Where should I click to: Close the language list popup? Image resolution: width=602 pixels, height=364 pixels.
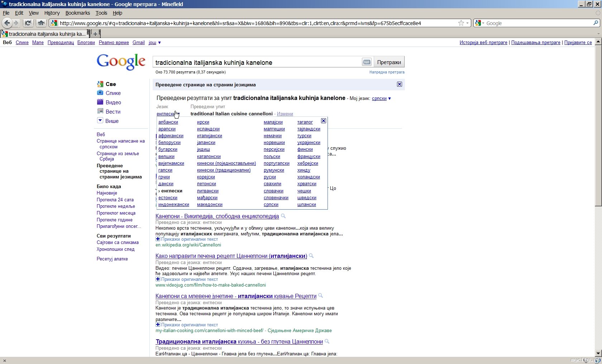pos(323,121)
